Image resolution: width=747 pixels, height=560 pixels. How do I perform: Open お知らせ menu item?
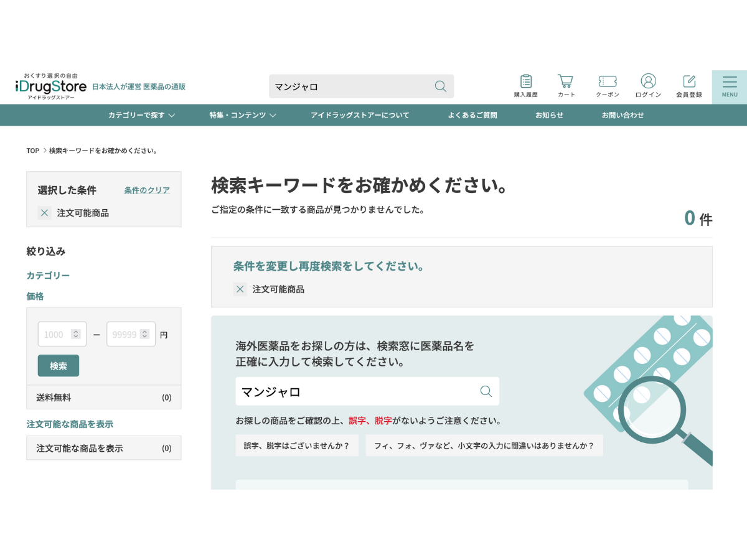[x=549, y=115]
